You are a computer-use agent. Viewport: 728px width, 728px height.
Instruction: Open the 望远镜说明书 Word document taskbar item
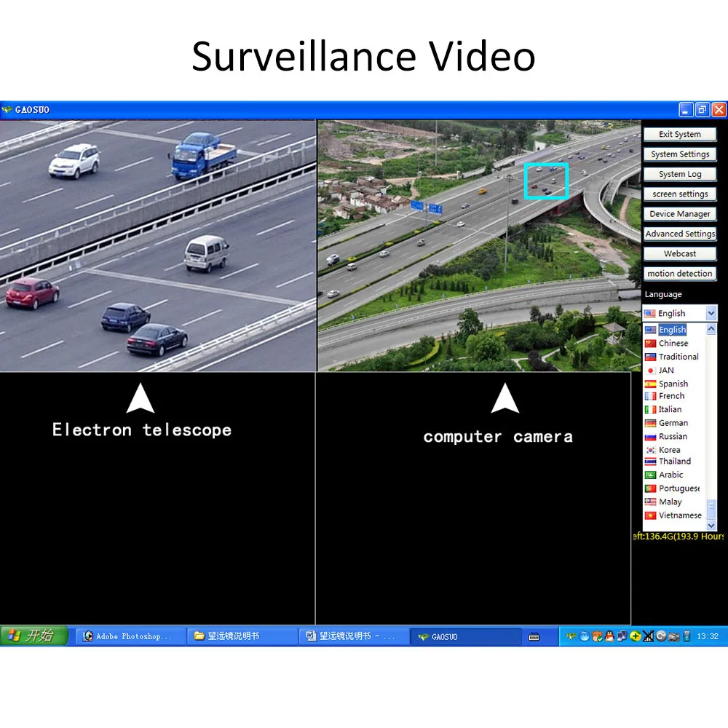click(x=354, y=636)
